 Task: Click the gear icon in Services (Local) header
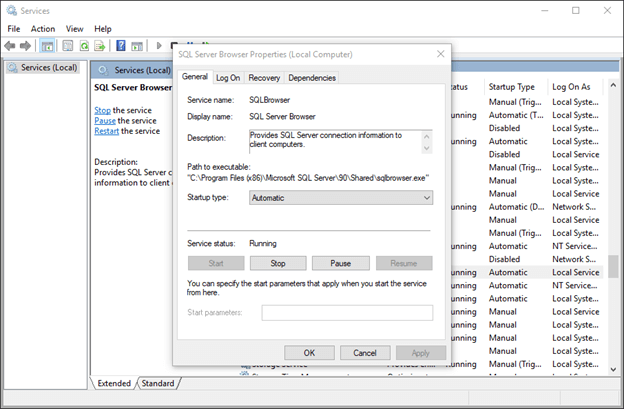(x=103, y=70)
